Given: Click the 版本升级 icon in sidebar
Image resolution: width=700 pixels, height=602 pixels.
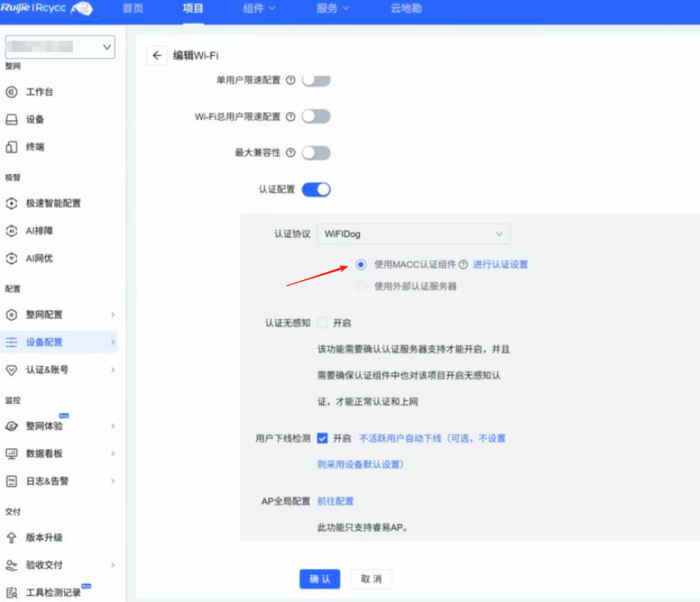Looking at the screenshot, I should [x=11, y=537].
